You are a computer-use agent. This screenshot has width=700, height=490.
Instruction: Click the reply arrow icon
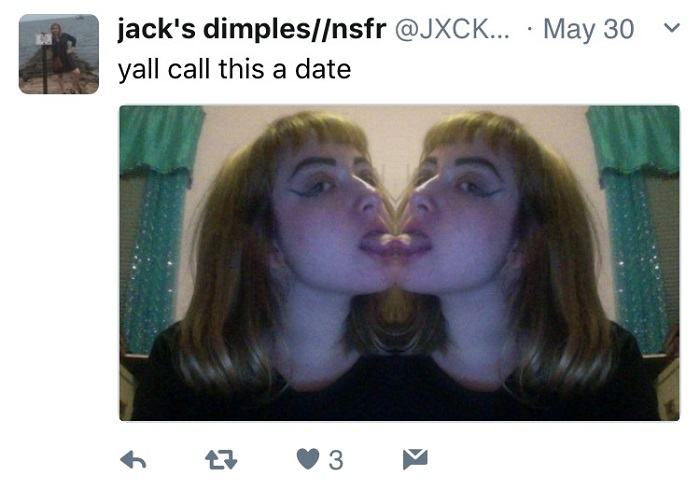click(133, 460)
